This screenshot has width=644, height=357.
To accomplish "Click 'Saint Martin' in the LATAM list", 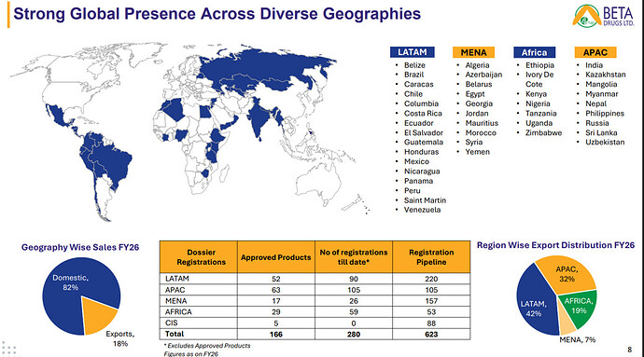I will tap(425, 200).
